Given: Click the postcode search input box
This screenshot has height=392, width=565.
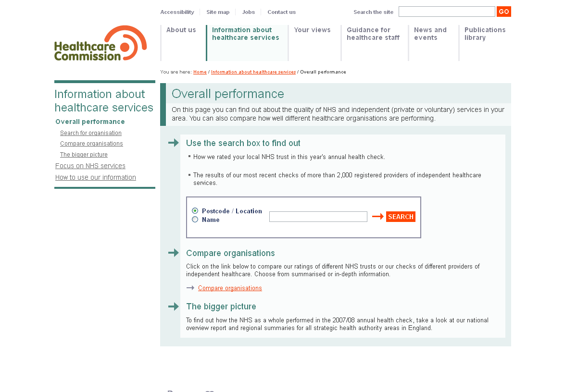Looking at the screenshot, I should 318,217.
